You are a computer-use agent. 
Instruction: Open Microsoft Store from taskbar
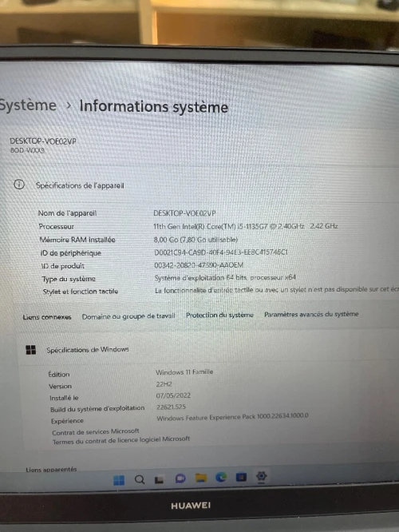point(241,477)
